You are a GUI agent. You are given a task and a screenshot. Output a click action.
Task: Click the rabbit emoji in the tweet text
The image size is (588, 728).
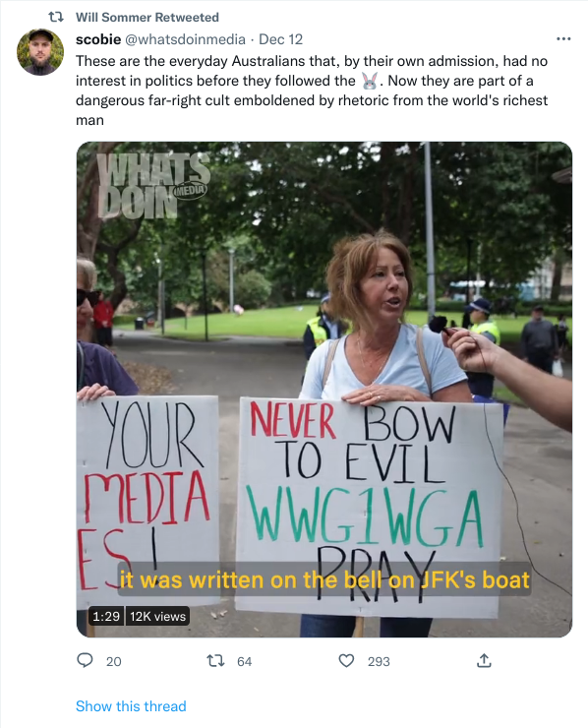370,82
